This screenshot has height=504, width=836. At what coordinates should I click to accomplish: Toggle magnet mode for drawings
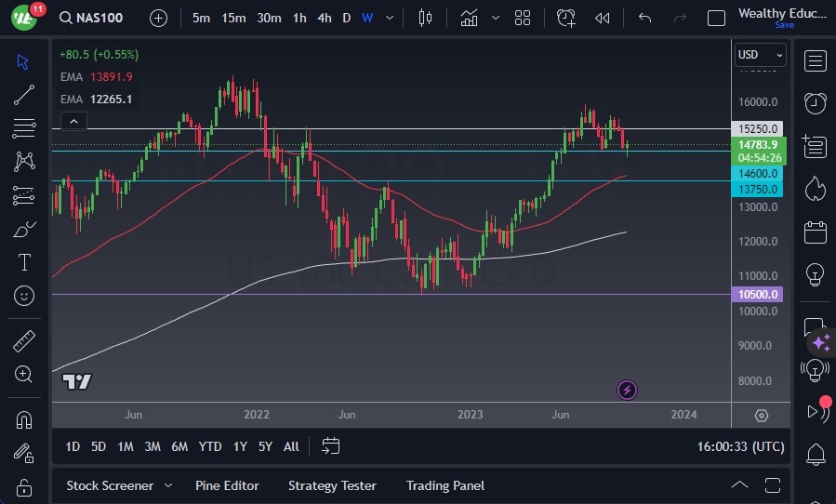coord(25,419)
